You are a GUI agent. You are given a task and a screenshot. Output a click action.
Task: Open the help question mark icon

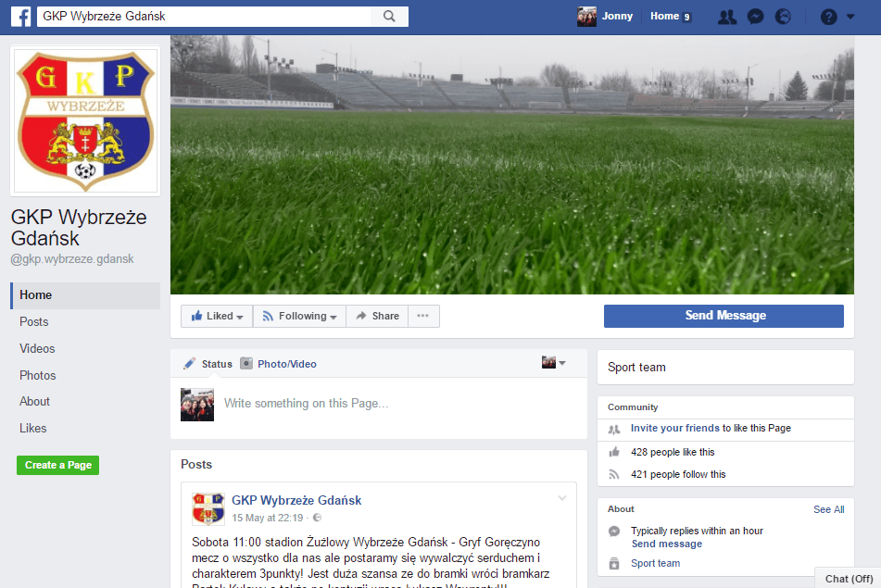[829, 17]
